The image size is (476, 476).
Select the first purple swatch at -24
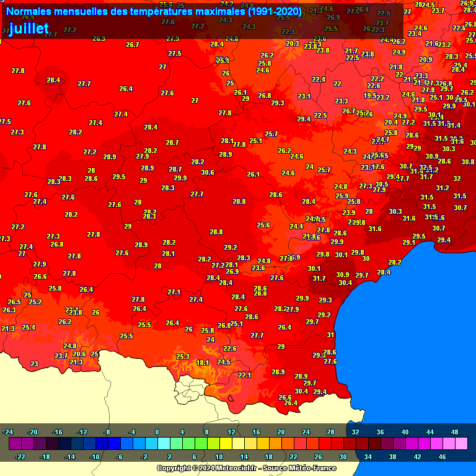[x=15, y=444]
